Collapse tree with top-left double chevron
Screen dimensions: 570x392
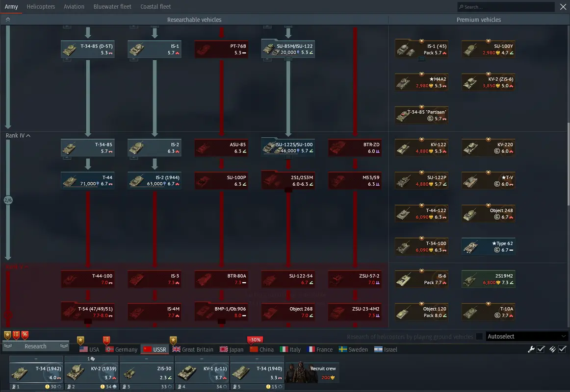point(8,20)
